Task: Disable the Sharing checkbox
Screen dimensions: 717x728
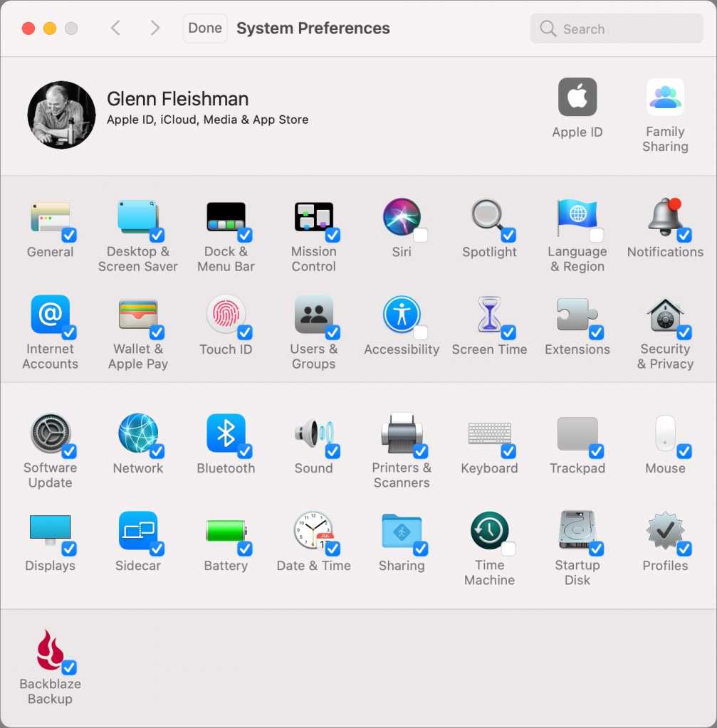Action: [421, 549]
